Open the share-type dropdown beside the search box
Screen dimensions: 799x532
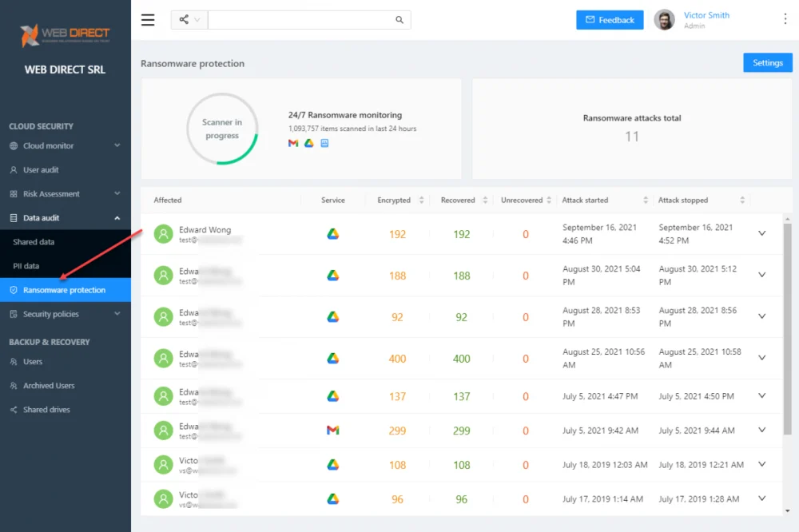pos(189,20)
